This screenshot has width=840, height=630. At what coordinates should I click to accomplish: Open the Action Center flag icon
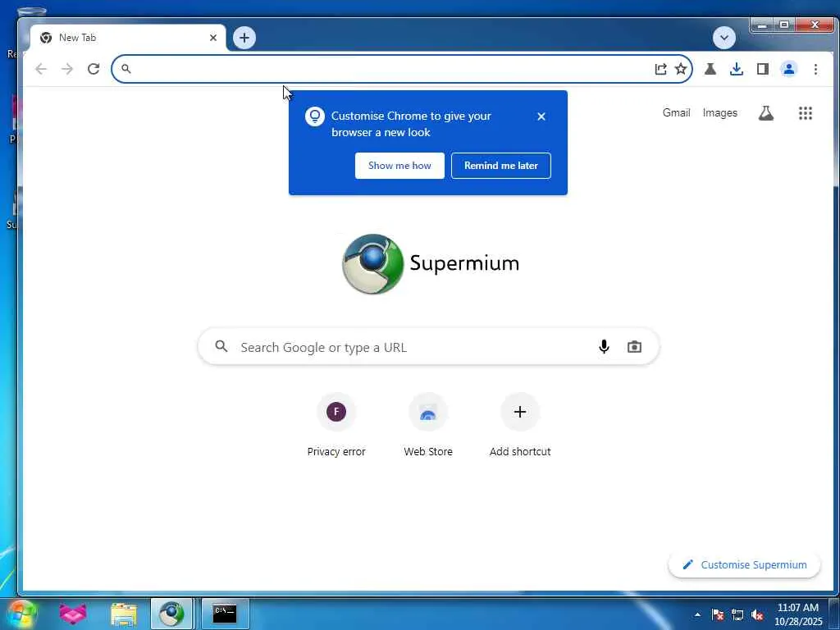click(718, 615)
